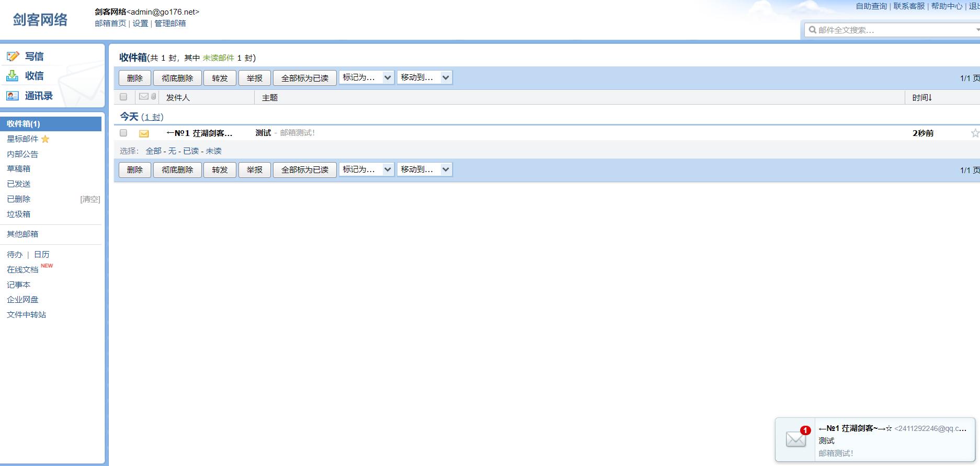Open the 已删除 folder

[x=18, y=199]
